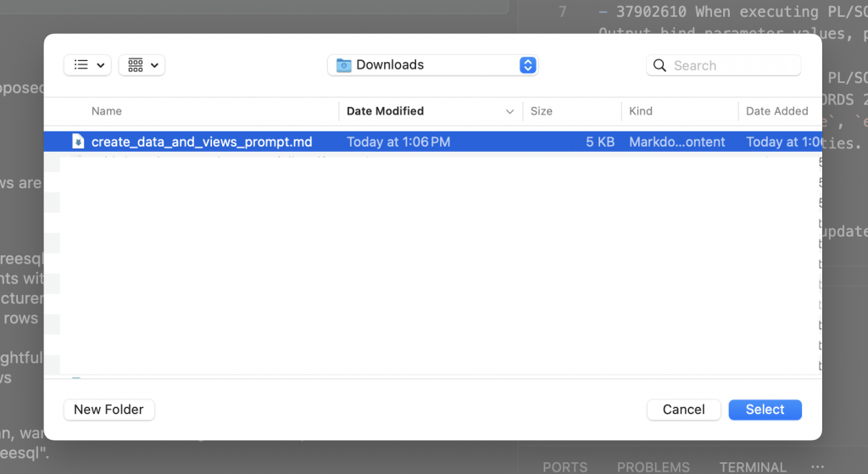Screen dimensions: 868x474
Task: Click the 5 KB size cell
Action: pos(600,142)
